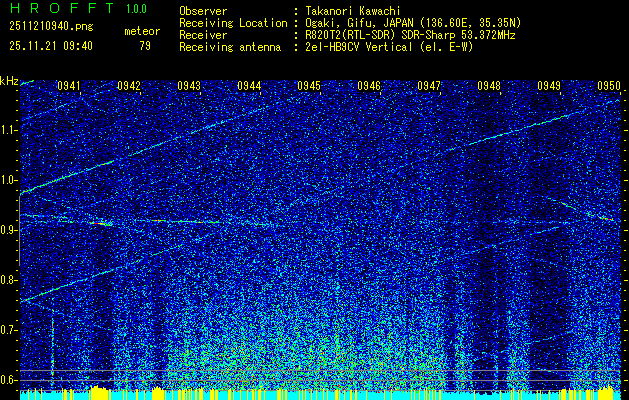Click the Receiving antenna field label
The width and height of the screenshot is (629, 400).
pos(230,47)
